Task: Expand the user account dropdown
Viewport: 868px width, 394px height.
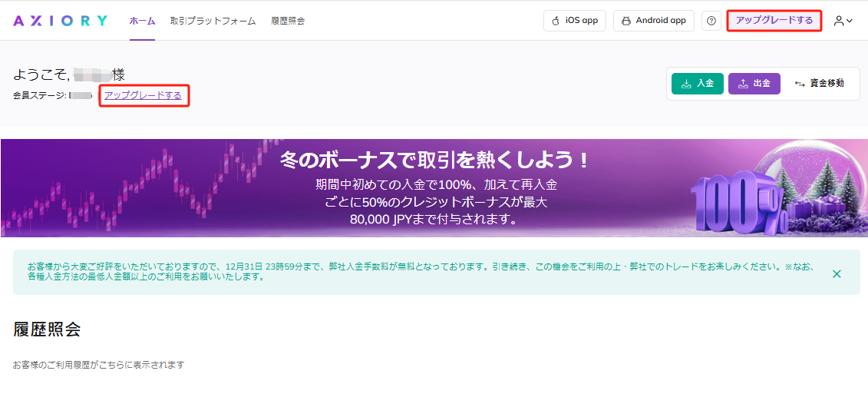Action: (x=843, y=21)
